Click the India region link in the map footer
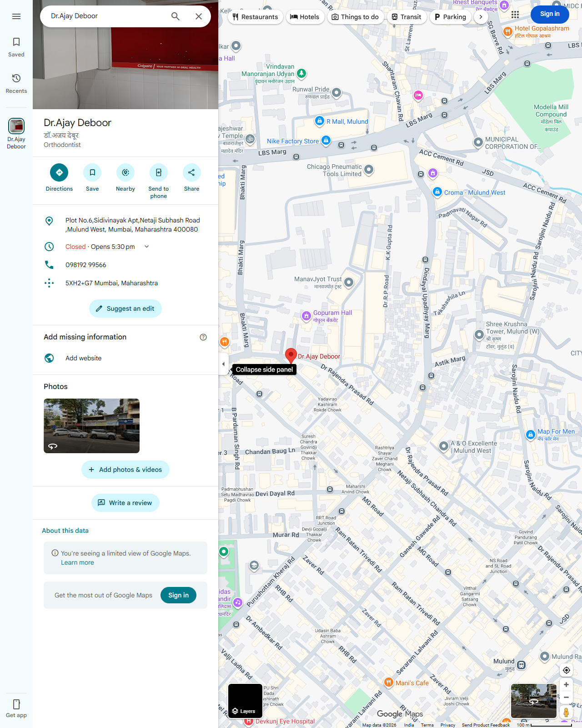The image size is (582, 728). (x=409, y=725)
